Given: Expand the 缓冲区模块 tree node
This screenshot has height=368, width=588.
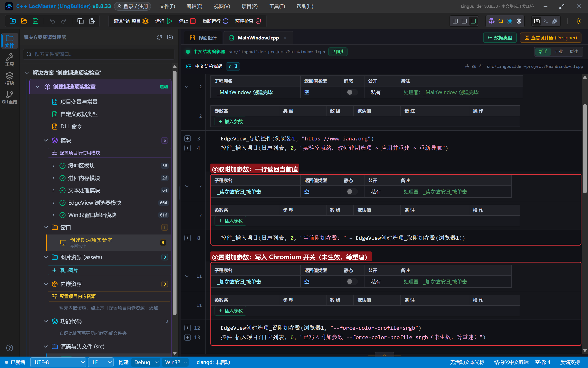Looking at the screenshot, I should click(54, 166).
